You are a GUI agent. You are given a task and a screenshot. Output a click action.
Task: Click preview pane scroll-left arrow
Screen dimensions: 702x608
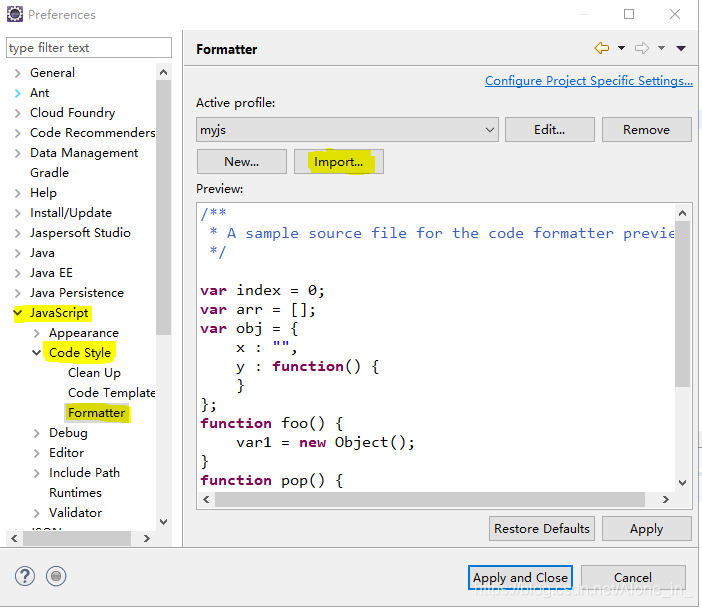coord(206,499)
